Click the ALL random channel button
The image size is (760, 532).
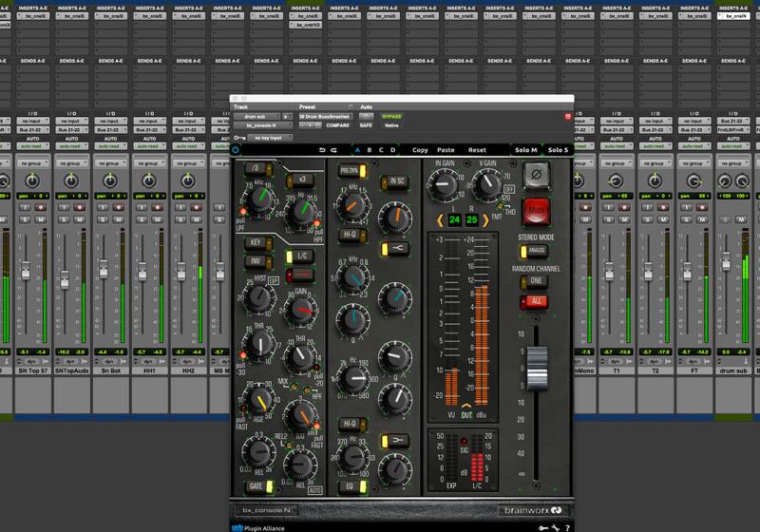click(534, 302)
